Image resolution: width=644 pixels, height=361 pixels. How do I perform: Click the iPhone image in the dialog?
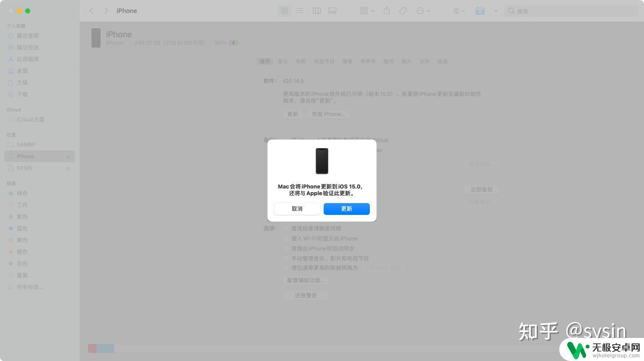tap(322, 161)
